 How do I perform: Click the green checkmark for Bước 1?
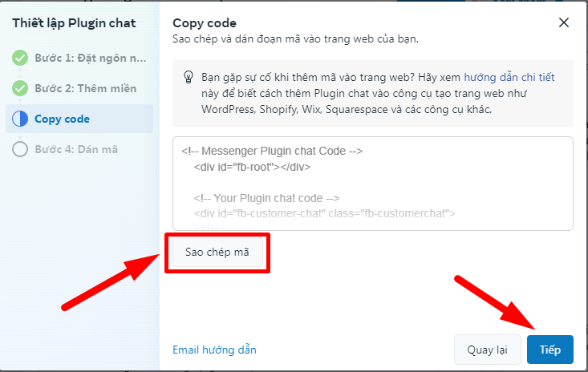20,58
